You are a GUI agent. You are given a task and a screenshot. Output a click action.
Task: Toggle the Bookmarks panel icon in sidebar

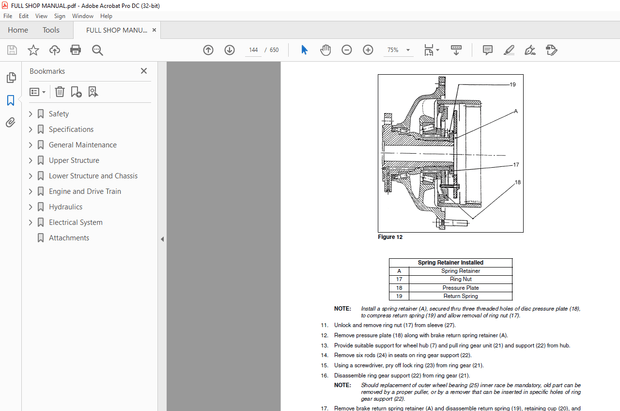(x=11, y=100)
